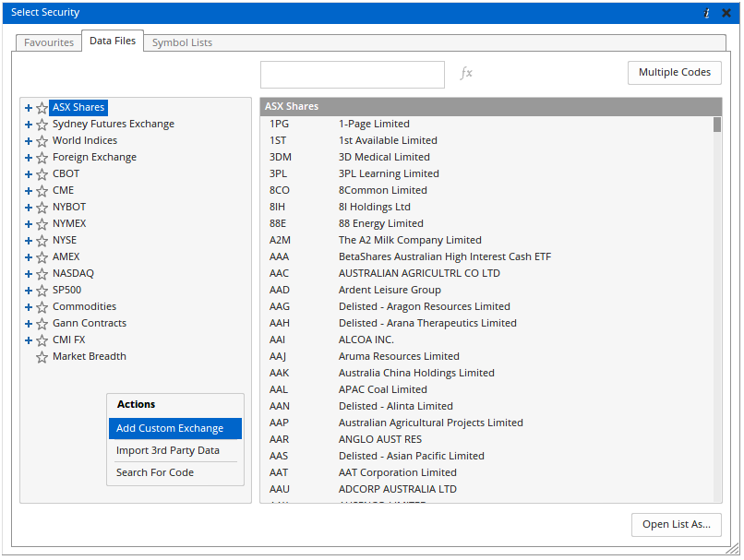
Task: Expand Sydney Futures Exchange node
Action: (29, 125)
